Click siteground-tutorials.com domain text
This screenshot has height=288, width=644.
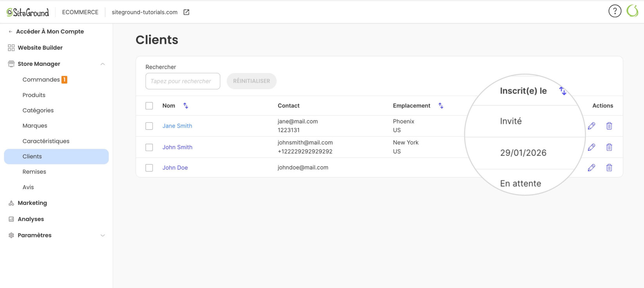coord(144,12)
